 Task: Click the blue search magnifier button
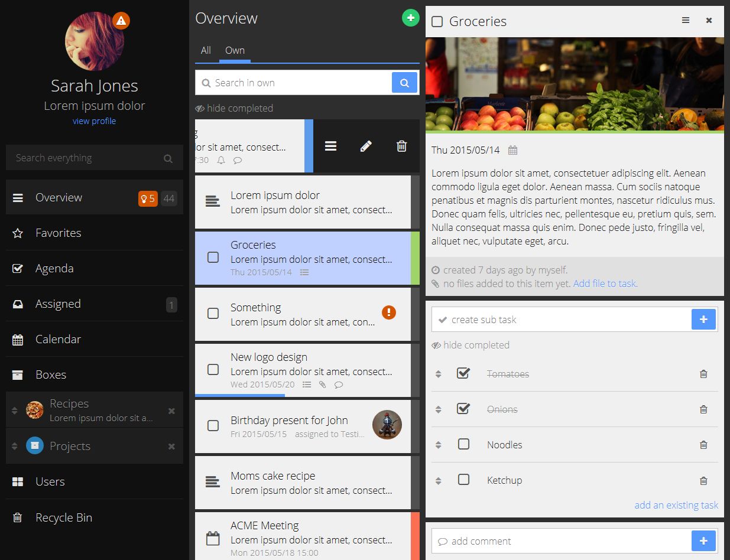click(x=405, y=82)
